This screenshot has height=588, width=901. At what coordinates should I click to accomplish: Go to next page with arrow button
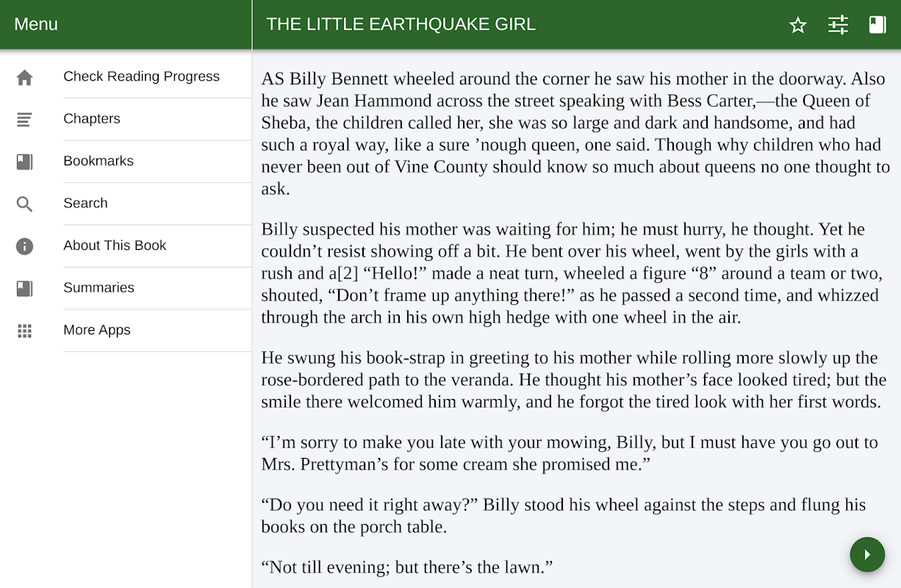pos(867,554)
